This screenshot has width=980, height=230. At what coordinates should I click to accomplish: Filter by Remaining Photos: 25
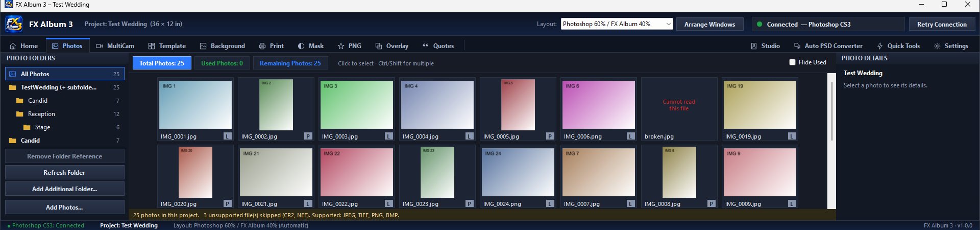tap(290, 63)
